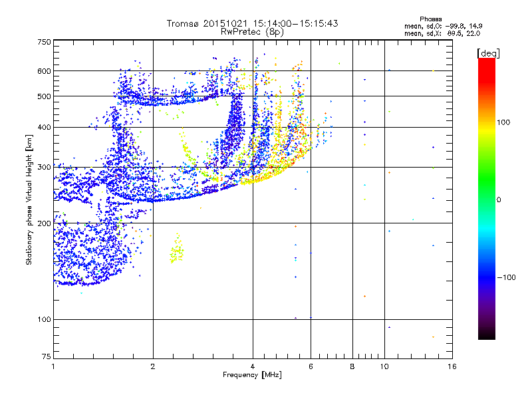
Task: Click y-axis tick label '500'
Action: [x=44, y=96]
